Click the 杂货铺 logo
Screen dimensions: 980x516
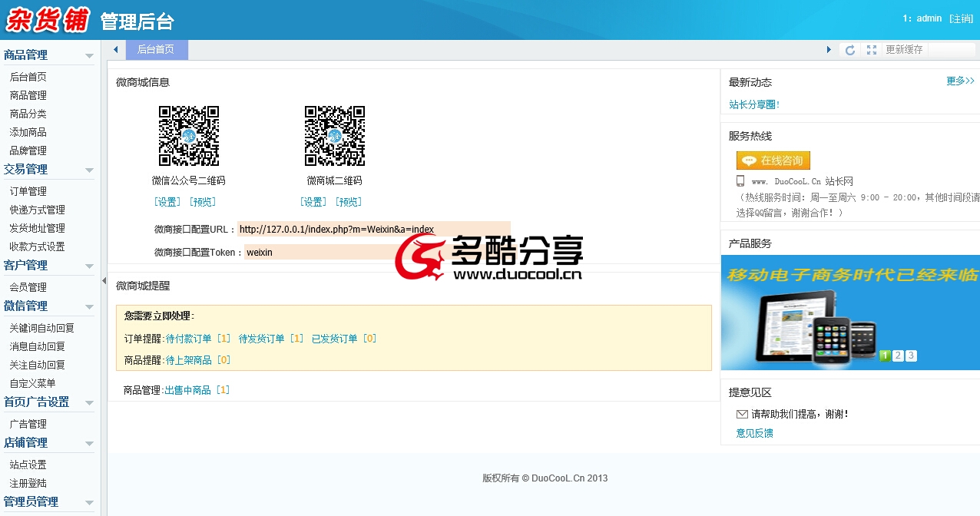48,20
